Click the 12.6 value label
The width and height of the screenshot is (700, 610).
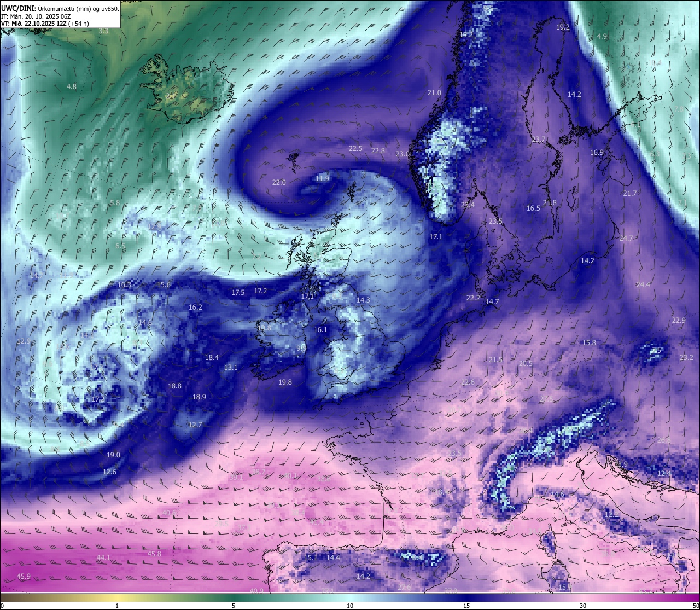click(x=109, y=472)
